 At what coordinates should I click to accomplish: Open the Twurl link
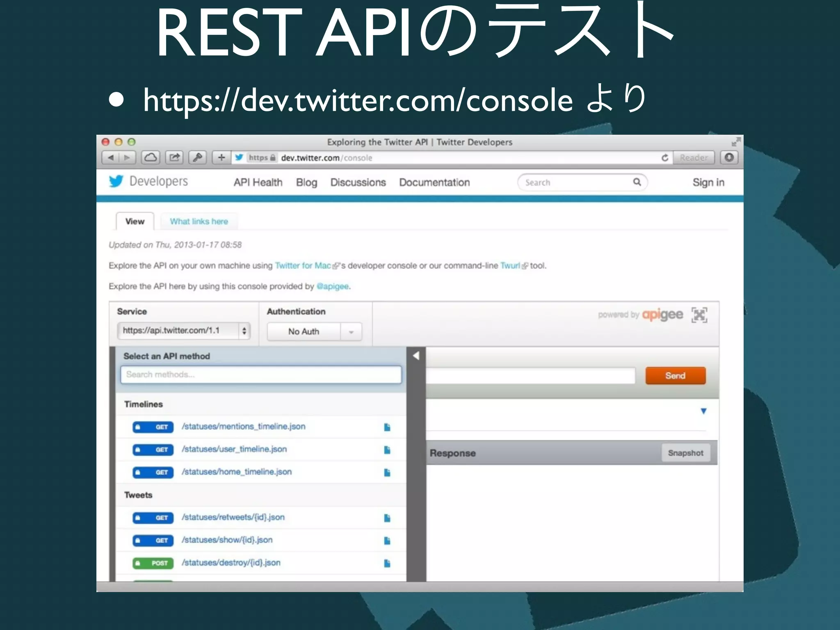pos(510,266)
